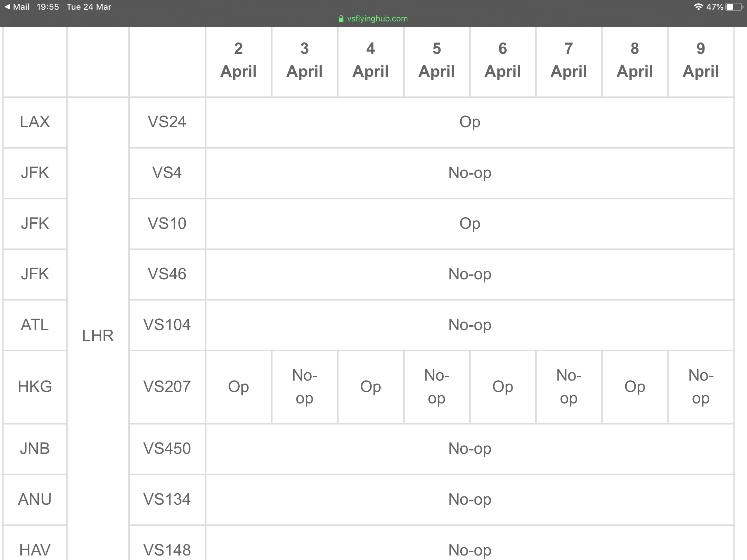Tap the green padlock secure icon
Image resolution: width=747 pixels, height=560 pixels.
point(341,19)
